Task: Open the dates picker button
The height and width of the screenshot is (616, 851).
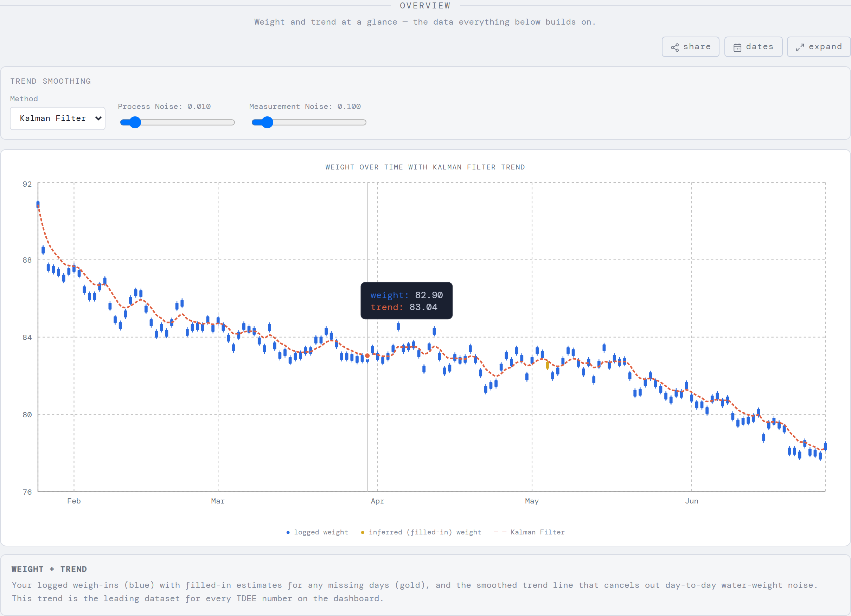Action: click(753, 47)
